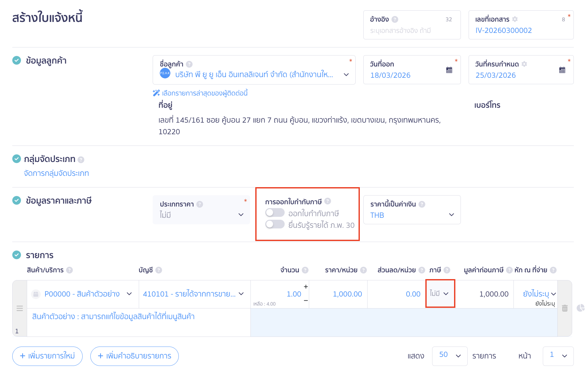Open the issue date calendar icon
This screenshot has height=373, width=588.
pyautogui.click(x=449, y=70)
